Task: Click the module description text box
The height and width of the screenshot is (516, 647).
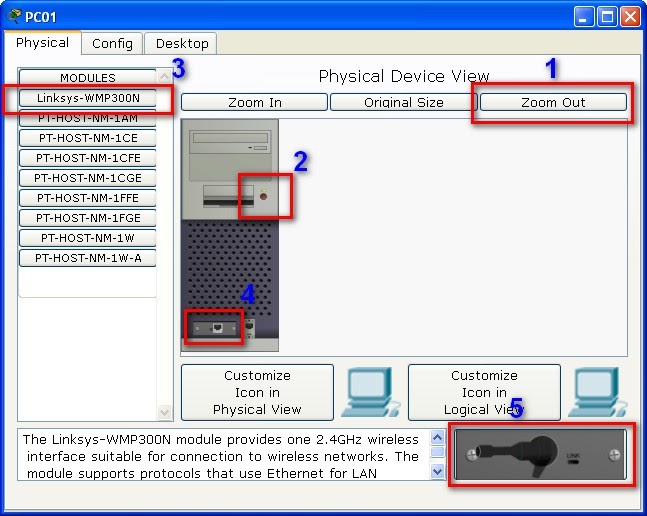Action: (x=223, y=455)
